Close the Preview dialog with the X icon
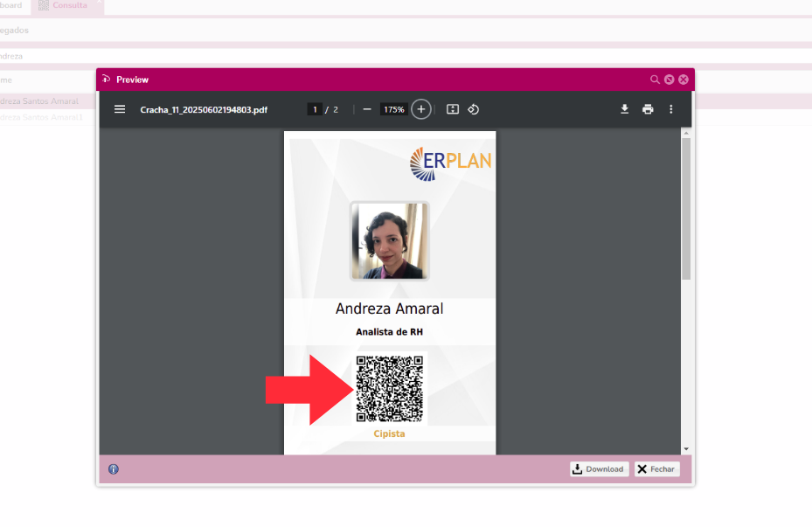This screenshot has width=812, height=527. click(x=684, y=80)
